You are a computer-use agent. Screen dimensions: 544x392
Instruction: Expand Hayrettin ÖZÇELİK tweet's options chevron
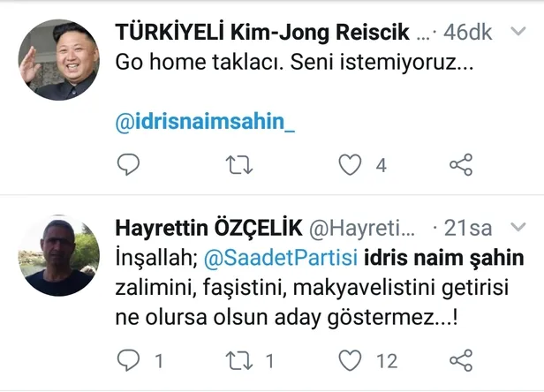pos(518,229)
